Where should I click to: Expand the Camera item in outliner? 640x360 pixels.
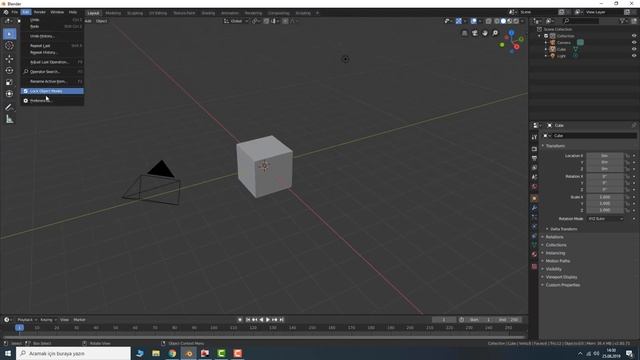pos(546,42)
